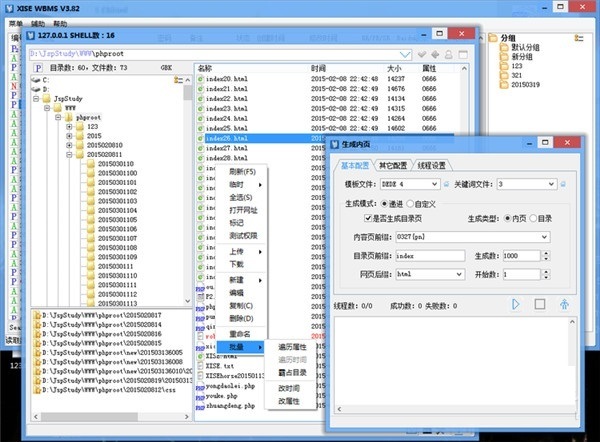
Task: Click the zhuangdeng.php file icon
Action: (x=200, y=407)
